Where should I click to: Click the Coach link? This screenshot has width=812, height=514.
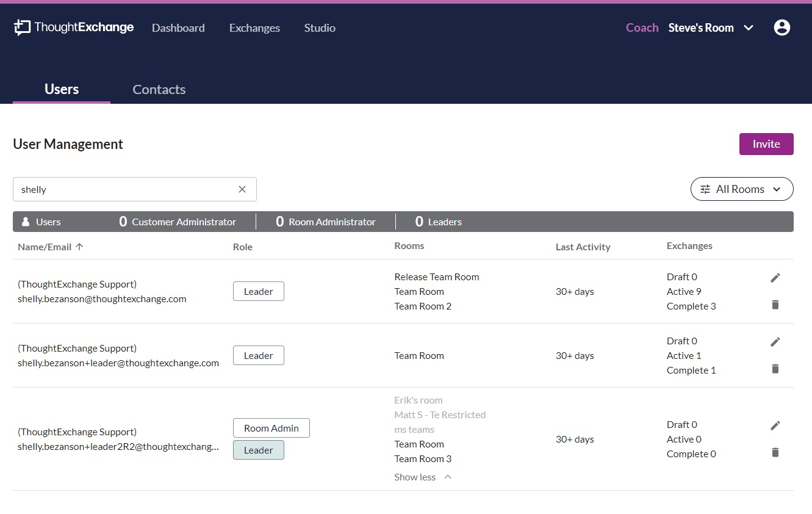pyautogui.click(x=642, y=27)
